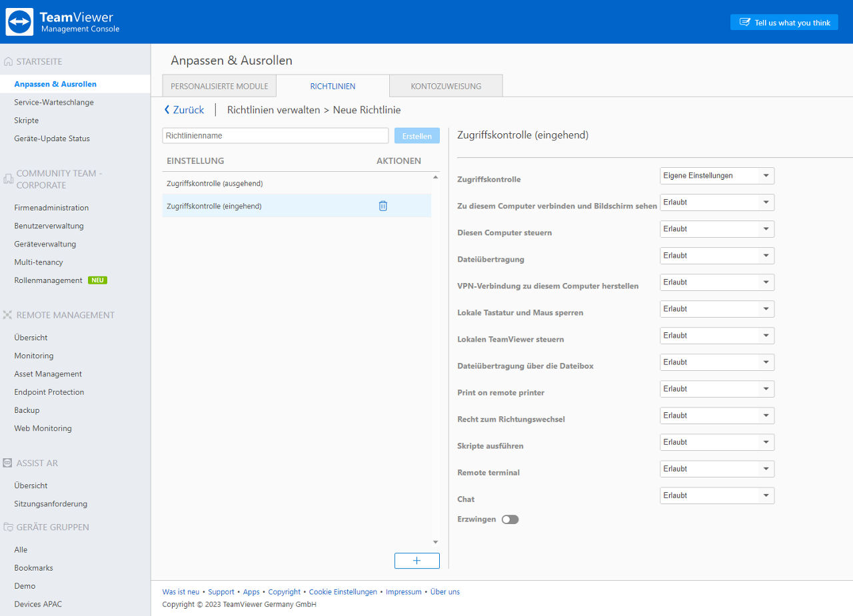853x616 pixels.
Task: Open dropdown for Zu diesem Computer verbinden
Action: click(x=717, y=202)
